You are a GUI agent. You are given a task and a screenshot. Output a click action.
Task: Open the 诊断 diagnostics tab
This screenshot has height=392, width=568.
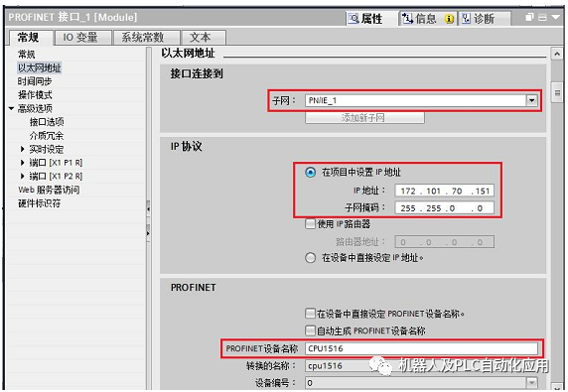coord(484,19)
